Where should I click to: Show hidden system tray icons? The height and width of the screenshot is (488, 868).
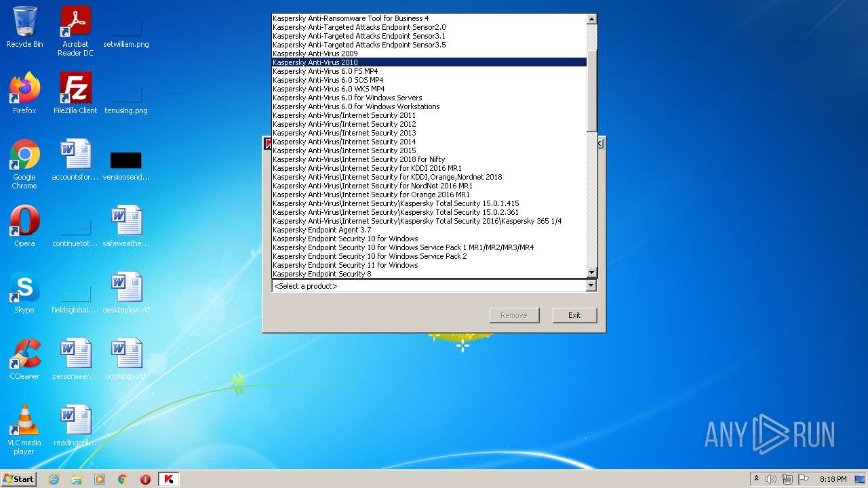[x=756, y=479]
